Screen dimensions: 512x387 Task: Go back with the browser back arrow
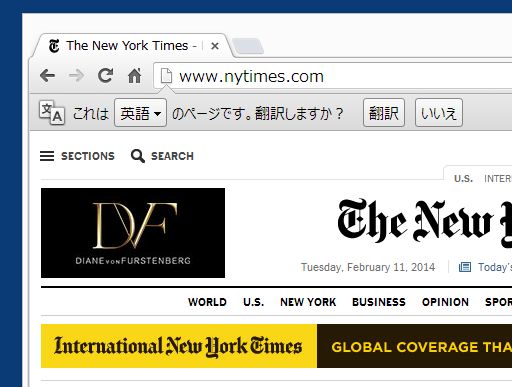pyautogui.click(x=47, y=76)
